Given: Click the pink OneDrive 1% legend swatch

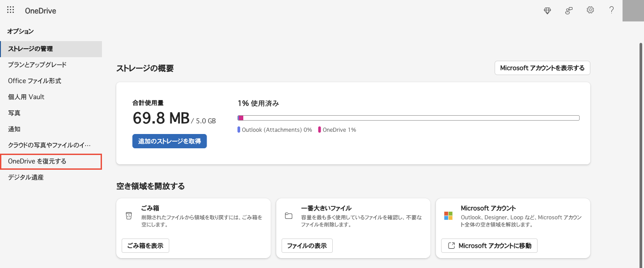Looking at the screenshot, I should pos(320,130).
